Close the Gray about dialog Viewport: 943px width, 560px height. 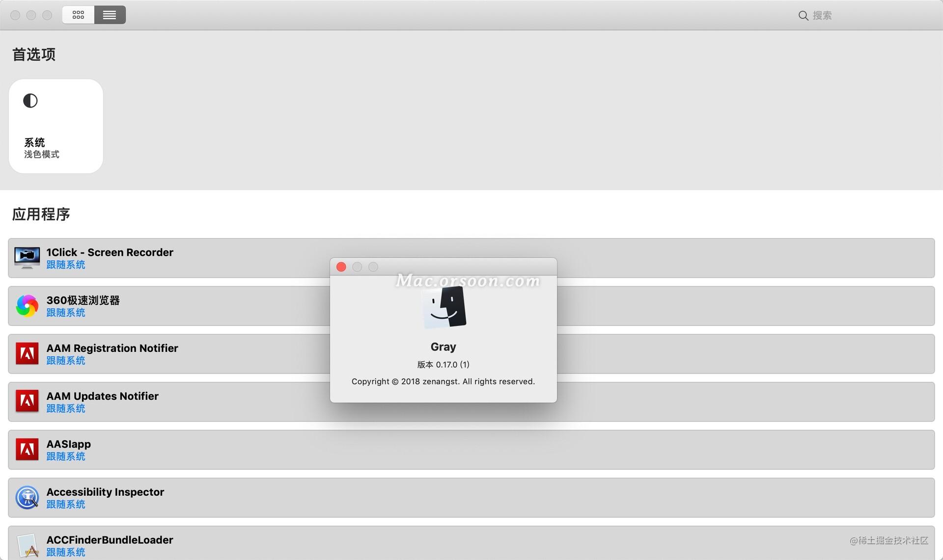pos(341,267)
